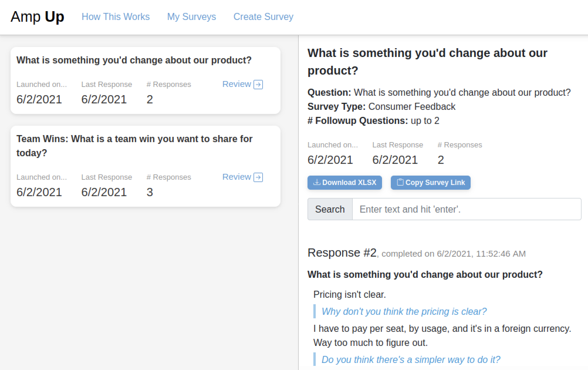
Task: Click follow-up 'Why don't you think the pricing is clear?'
Action: (404, 311)
